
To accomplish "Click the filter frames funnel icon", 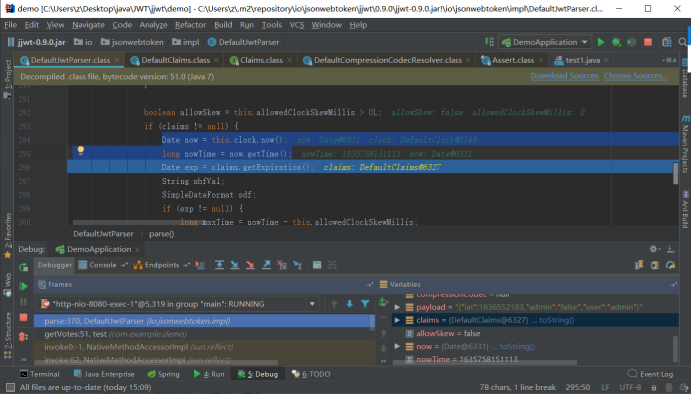I will (x=365, y=304).
